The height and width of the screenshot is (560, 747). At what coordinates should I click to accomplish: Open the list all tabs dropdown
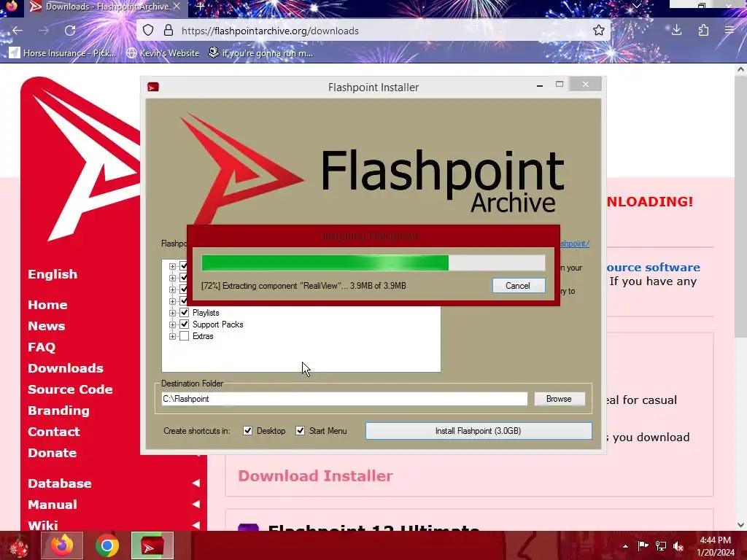[x=636, y=6]
